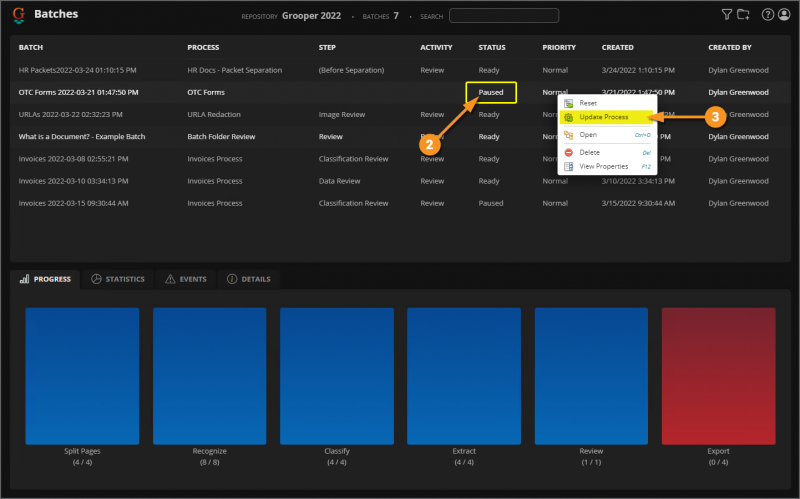Click Open in the context menu
Image resolution: width=800 pixels, height=499 pixels.
588,134
